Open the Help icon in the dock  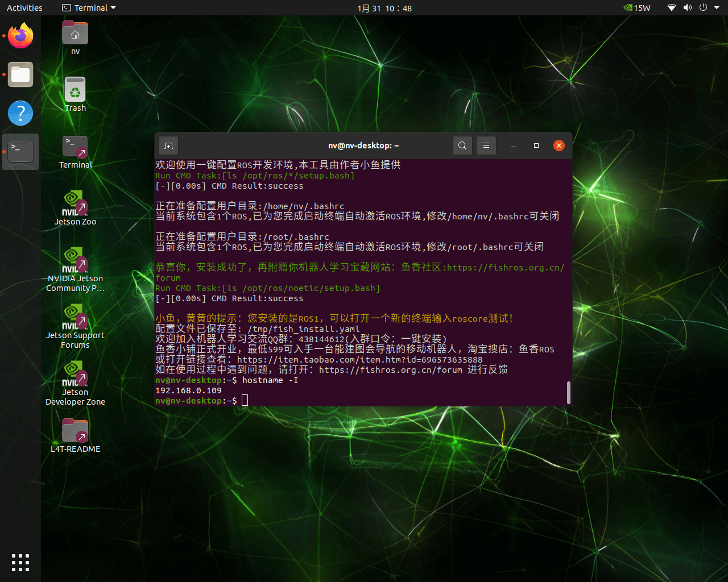[x=20, y=113]
